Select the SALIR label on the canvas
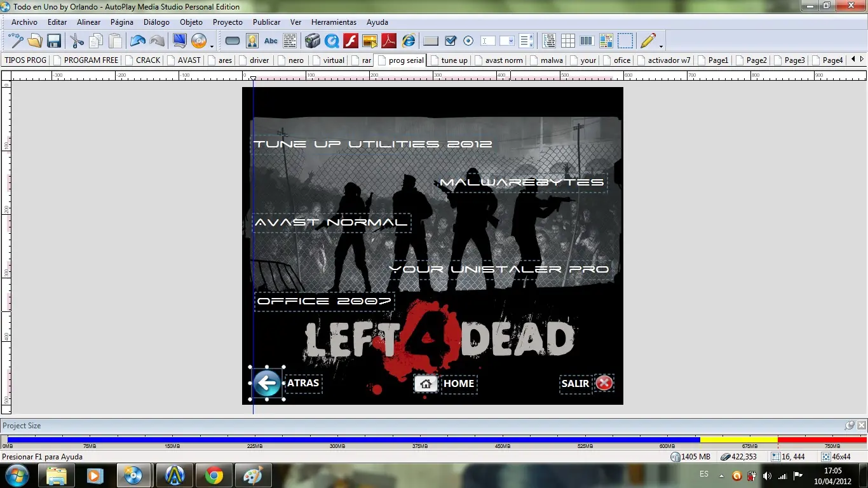 pos(575,384)
